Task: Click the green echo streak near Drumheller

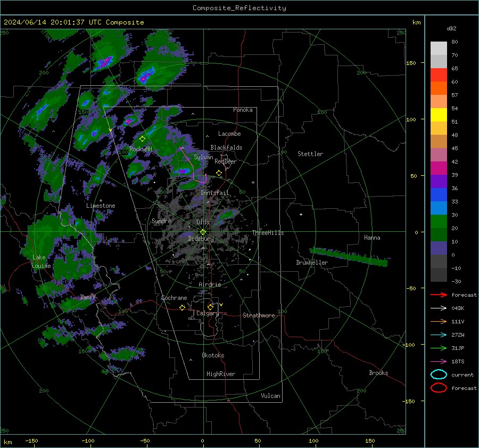Action: [x=349, y=257]
